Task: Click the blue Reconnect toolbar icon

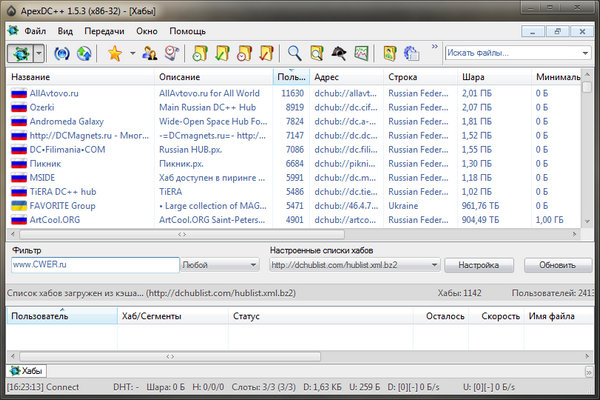Action: (62, 53)
